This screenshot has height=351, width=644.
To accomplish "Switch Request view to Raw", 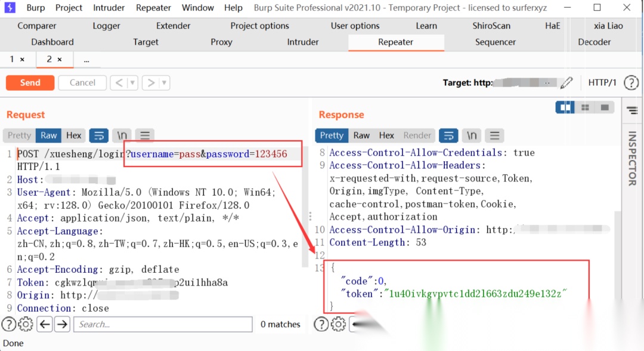I will click(48, 136).
